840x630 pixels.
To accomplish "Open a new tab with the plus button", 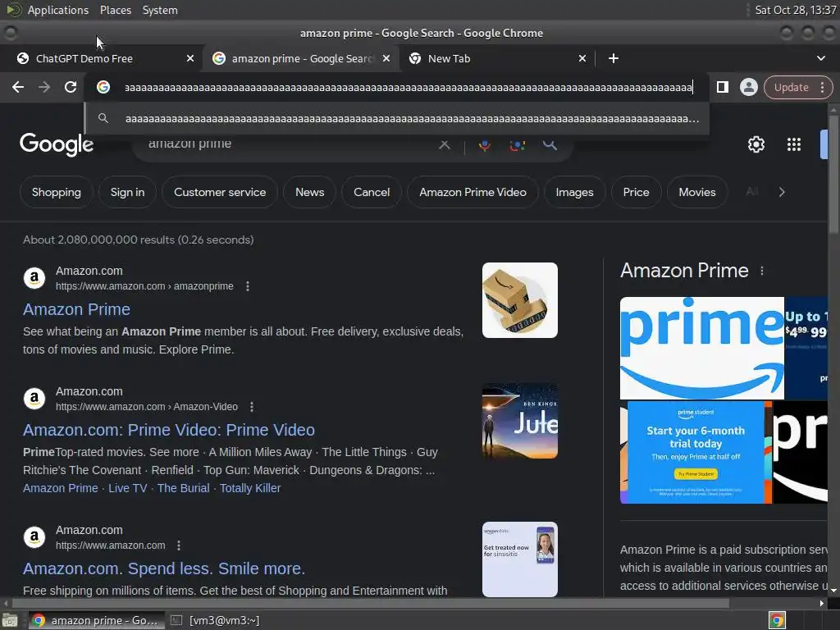I will [614, 58].
